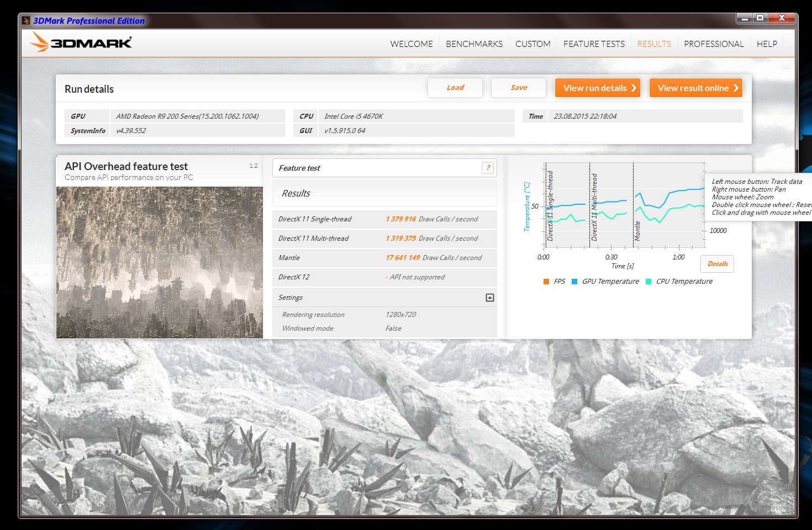
Task: Click the Rendering resolution value 1280x720
Action: (401, 315)
